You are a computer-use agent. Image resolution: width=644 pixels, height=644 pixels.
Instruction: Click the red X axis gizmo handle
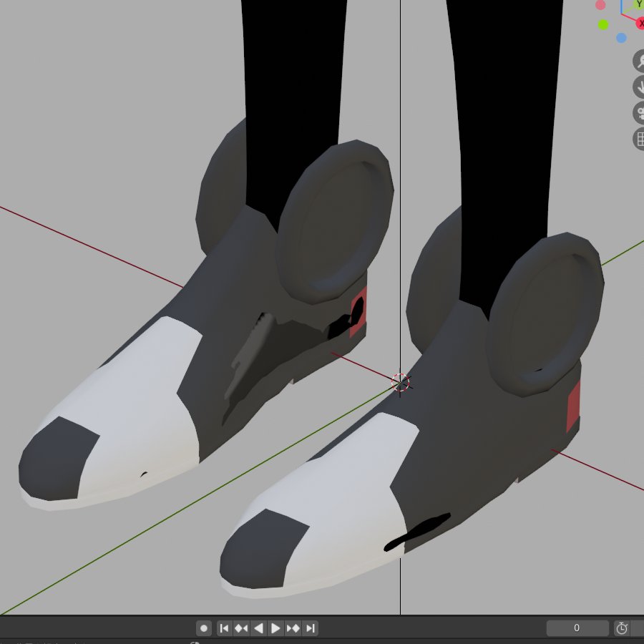click(x=640, y=24)
